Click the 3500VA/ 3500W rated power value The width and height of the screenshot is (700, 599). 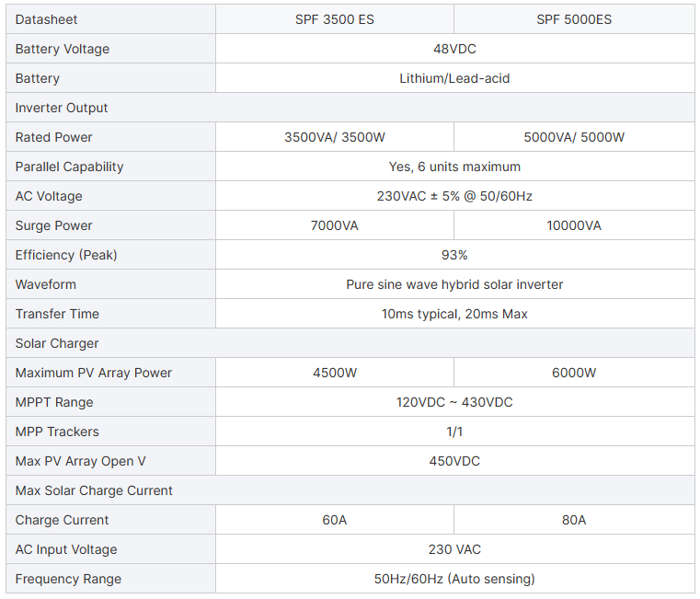click(x=335, y=137)
